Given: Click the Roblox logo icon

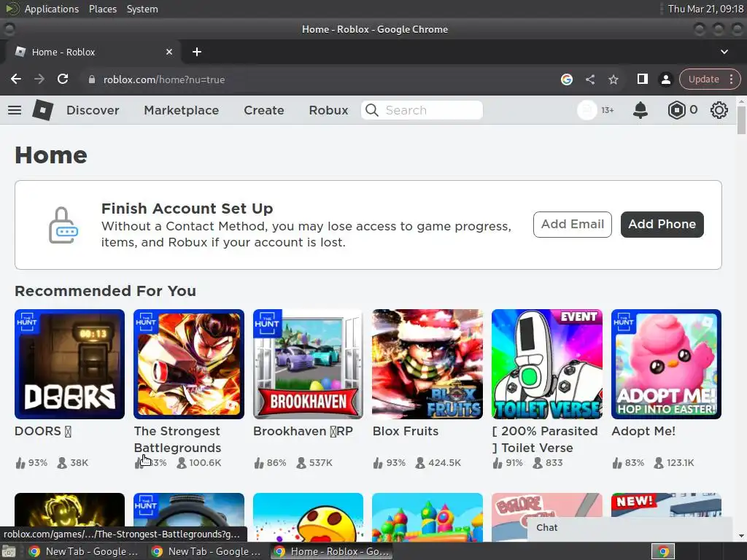Looking at the screenshot, I should click(42, 110).
